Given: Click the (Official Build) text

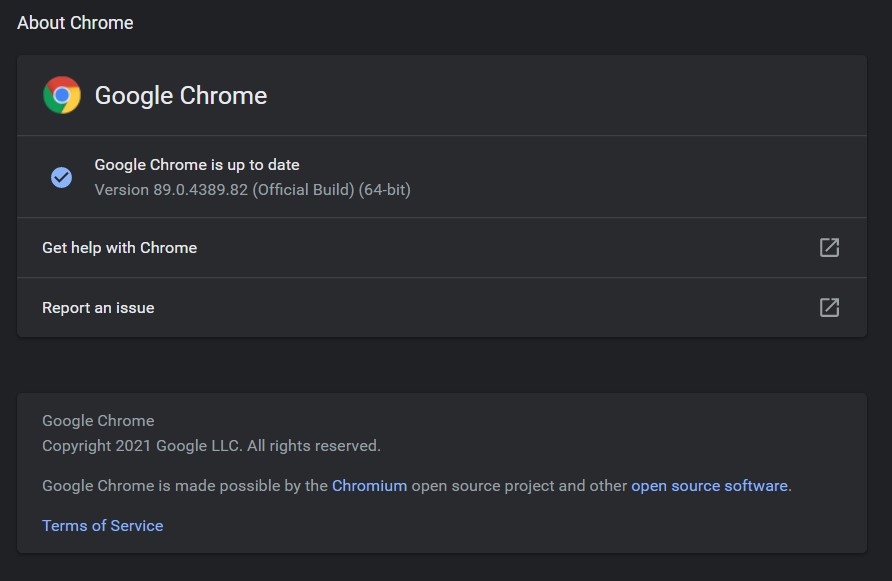Looking at the screenshot, I should point(303,189).
